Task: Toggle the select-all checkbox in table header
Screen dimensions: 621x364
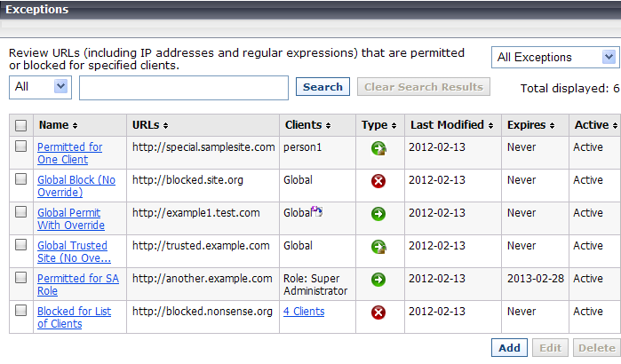Action: [21, 125]
